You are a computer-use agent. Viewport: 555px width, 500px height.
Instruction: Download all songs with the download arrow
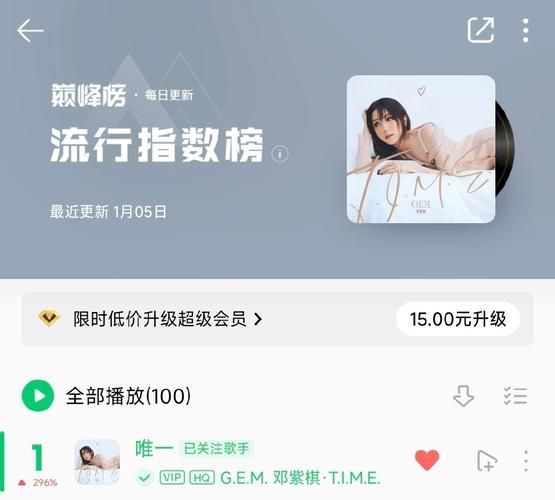pyautogui.click(x=463, y=396)
